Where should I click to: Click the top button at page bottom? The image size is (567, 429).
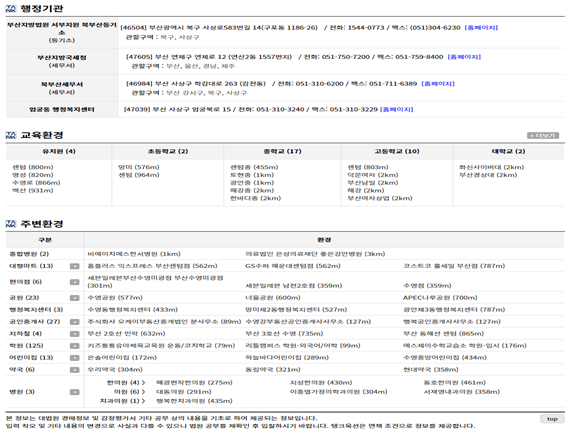pos(552,419)
